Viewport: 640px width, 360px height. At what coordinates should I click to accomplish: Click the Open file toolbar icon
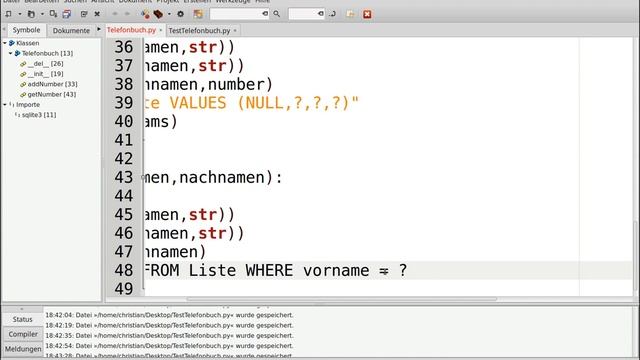point(31,14)
